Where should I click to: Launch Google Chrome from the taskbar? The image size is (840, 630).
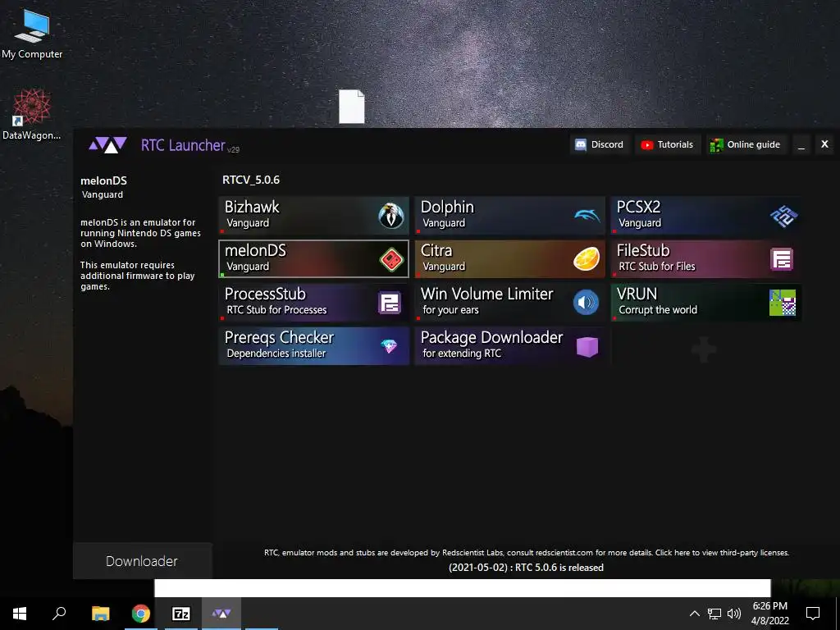141,614
